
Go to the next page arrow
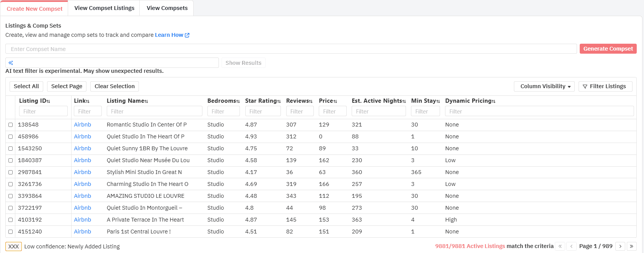tap(620, 246)
